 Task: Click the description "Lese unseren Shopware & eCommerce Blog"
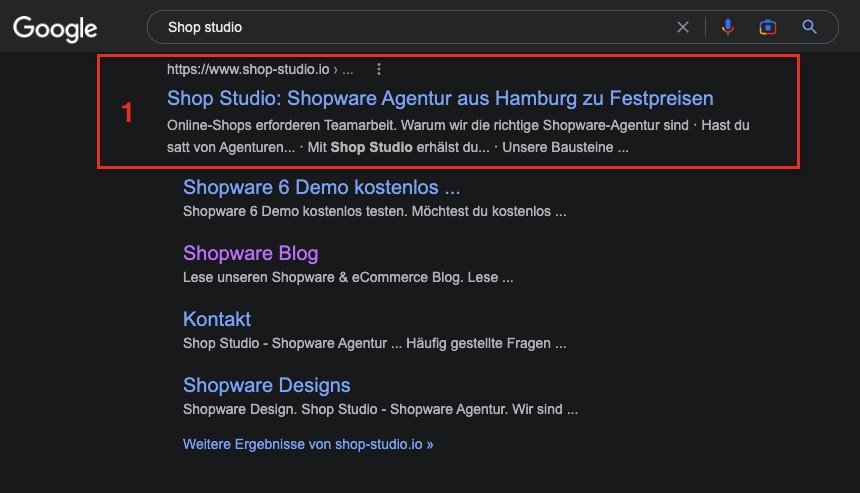(x=347, y=277)
